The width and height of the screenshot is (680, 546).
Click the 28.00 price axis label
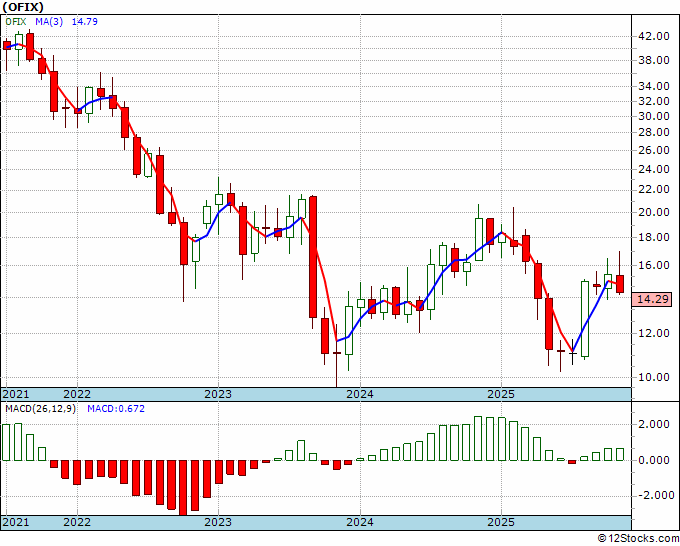[x=654, y=132]
